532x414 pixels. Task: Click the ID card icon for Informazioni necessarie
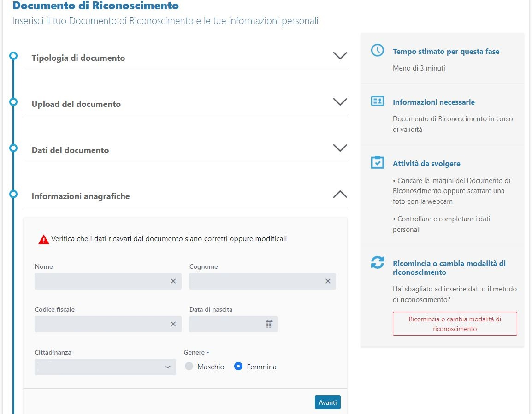[378, 101]
